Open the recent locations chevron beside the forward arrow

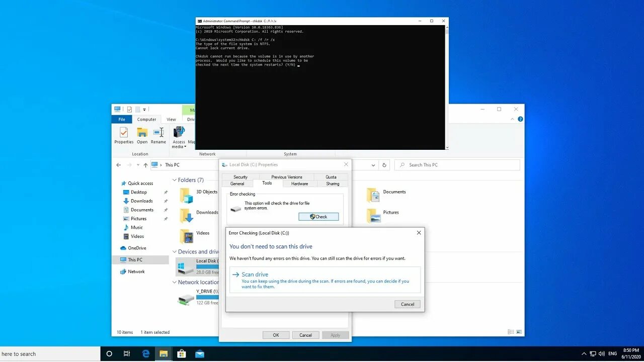[x=138, y=165]
